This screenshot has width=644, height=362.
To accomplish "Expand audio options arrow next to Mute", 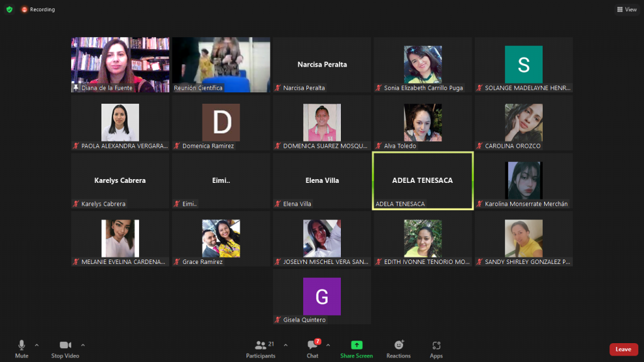I will pyautogui.click(x=36, y=345).
